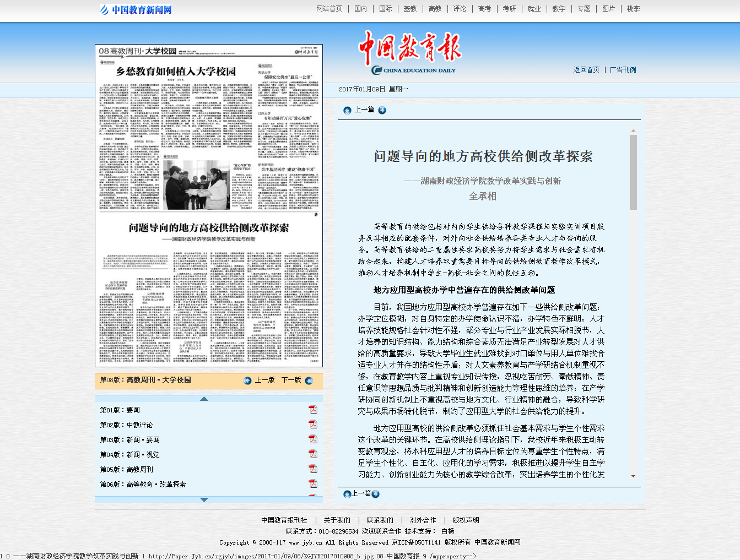Open 广告刊例 link
Screen dimensions: 740x560
click(x=623, y=70)
